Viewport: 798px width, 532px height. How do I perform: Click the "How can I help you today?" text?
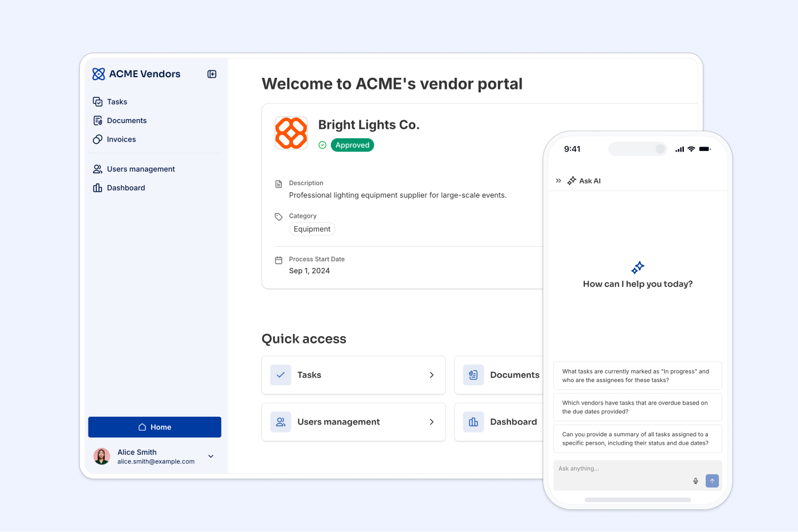pos(638,284)
